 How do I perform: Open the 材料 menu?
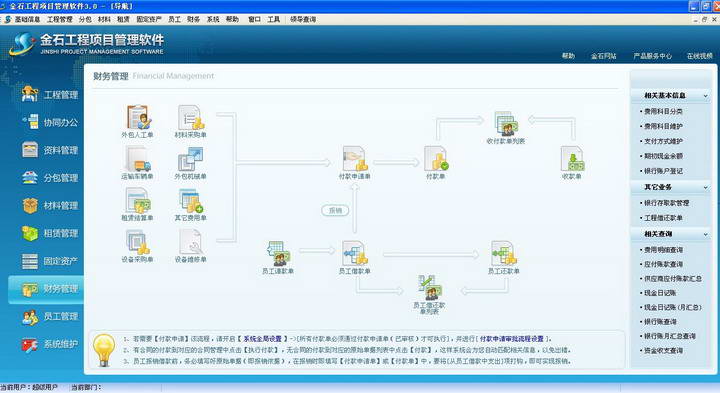[x=104, y=19]
